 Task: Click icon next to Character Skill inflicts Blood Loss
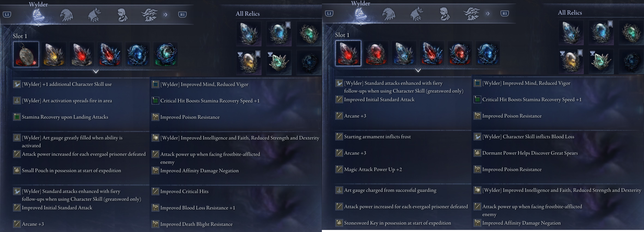pos(477,136)
